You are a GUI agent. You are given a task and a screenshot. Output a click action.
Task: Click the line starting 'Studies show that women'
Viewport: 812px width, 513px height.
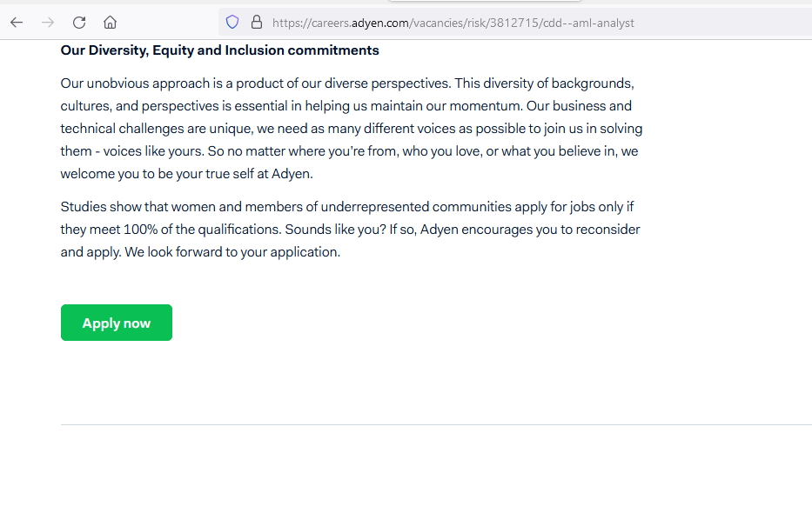pos(347,207)
